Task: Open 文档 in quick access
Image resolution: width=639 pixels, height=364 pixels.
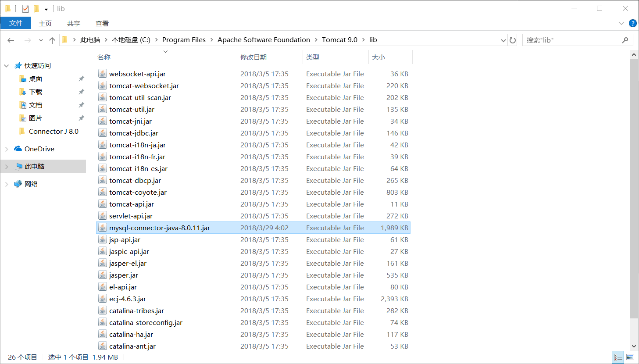Action: click(x=36, y=105)
